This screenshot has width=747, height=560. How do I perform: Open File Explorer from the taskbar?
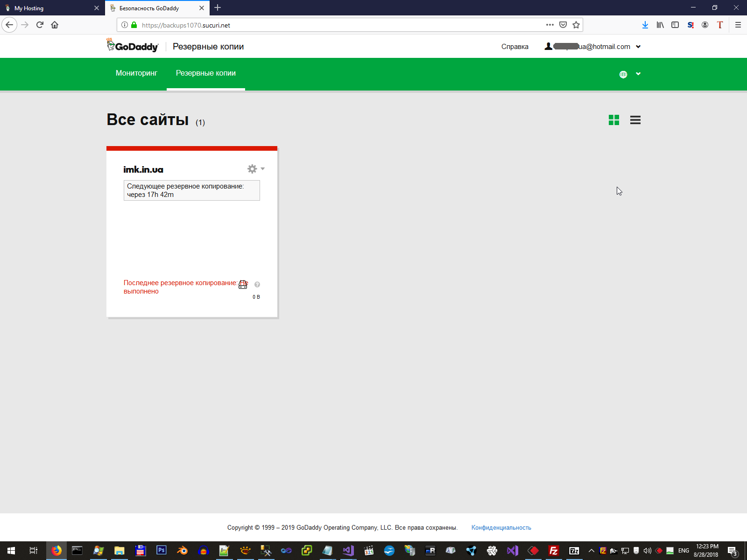(x=120, y=551)
